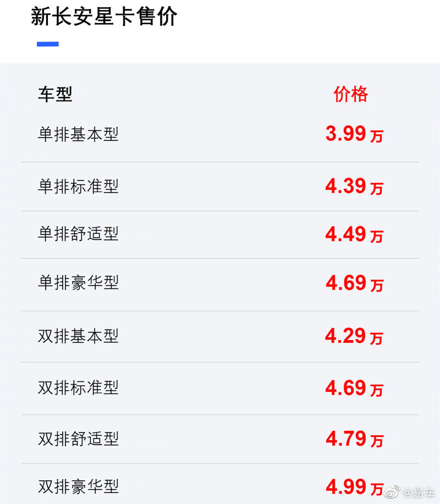Select the 双排豪华型 row
Image resolution: width=440 pixels, height=504 pixels.
(x=220, y=484)
